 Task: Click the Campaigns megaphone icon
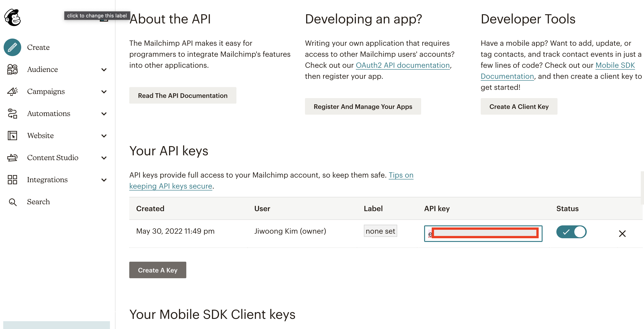[x=12, y=91]
